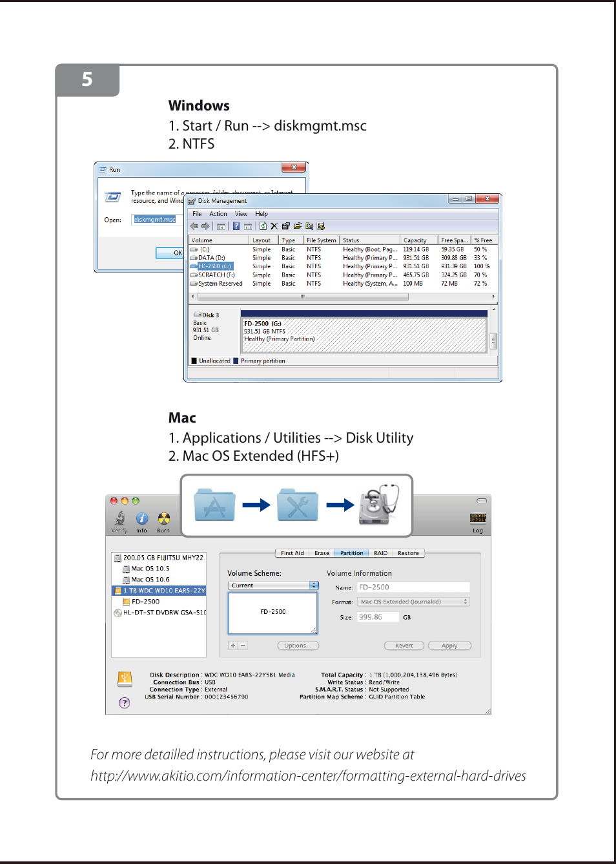The image size is (616, 864).
Task: Select FD-2500 volume in Disk Utility sidebar
Action: click(x=159, y=602)
